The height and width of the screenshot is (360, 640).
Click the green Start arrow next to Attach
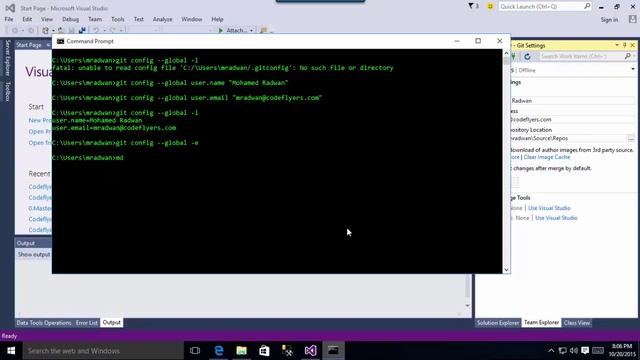coord(221,31)
